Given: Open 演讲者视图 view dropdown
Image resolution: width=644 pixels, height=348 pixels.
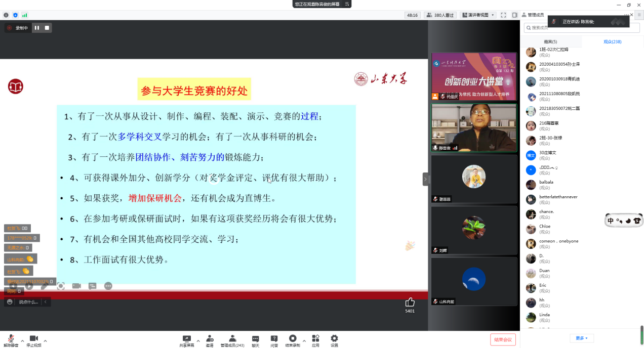Looking at the screenshot, I should coord(478,15).
